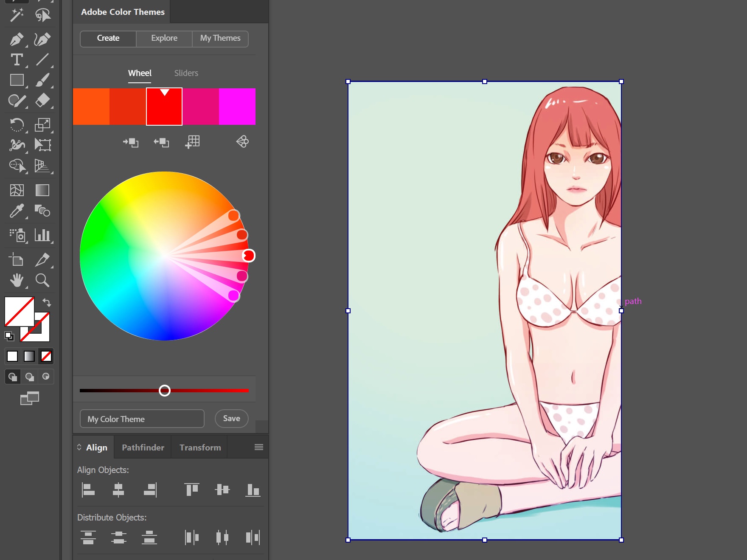747x560 pixels.
Task: Select the Rectangle tool
Action: click(17, 80)
